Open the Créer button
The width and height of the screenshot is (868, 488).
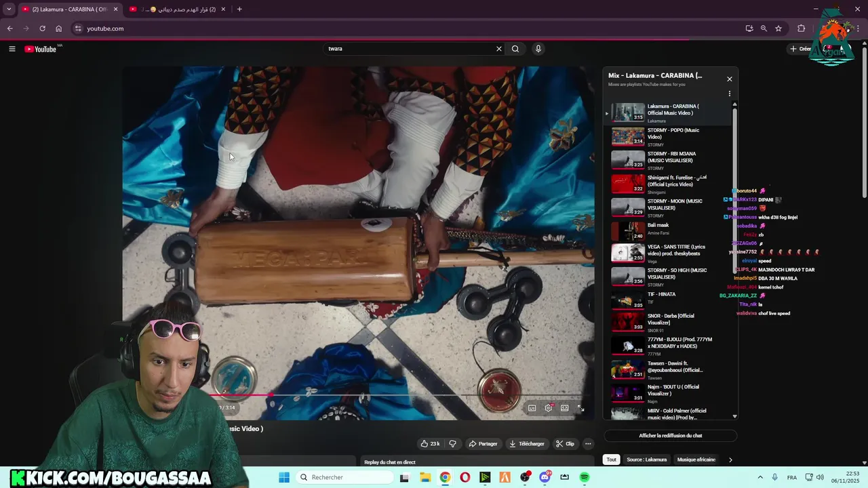coord(801,49)
